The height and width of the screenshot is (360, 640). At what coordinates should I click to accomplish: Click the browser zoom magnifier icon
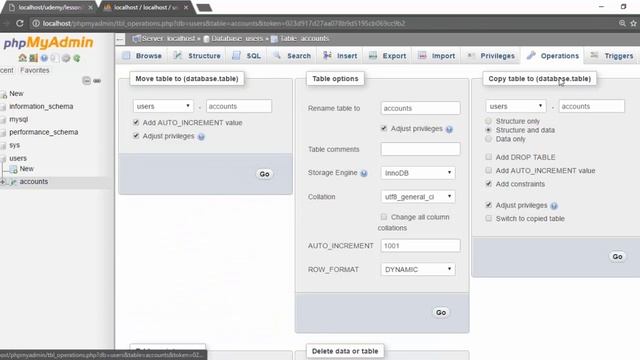(622, 23)
